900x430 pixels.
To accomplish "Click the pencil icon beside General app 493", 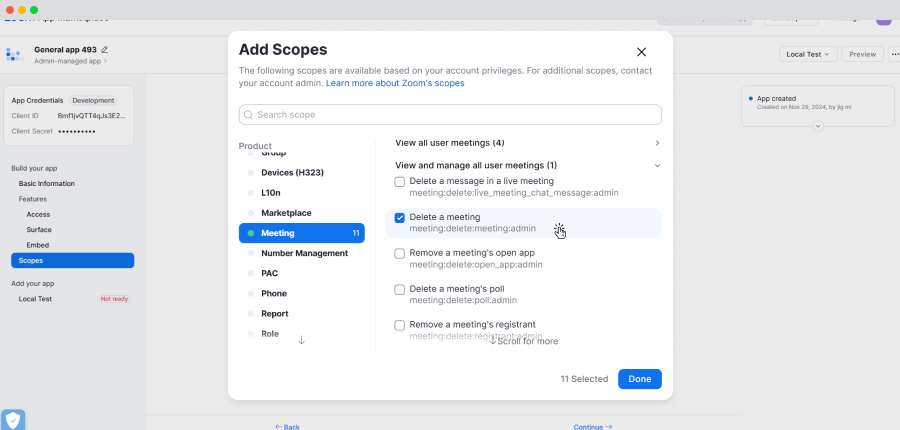I will click(x=104, y=49).
